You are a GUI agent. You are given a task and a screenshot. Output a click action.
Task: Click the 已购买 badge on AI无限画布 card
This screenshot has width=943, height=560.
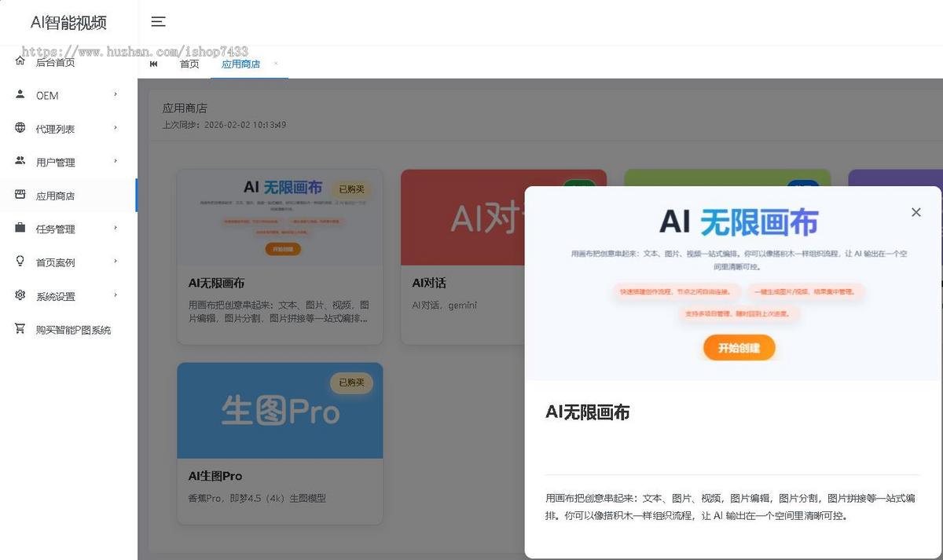point(351,189)
